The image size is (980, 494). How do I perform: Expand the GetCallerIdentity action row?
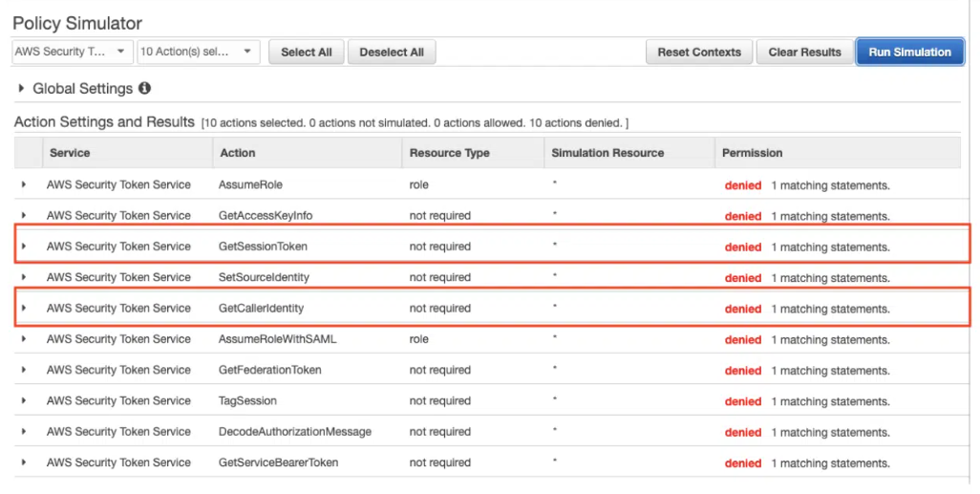[24, 308]
